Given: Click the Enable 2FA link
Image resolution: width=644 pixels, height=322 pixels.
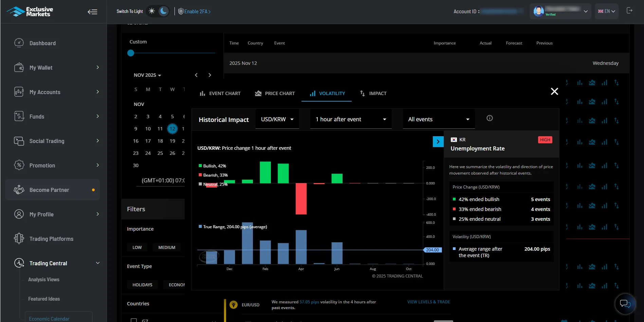Looking at the screenshot, I should pyautogui.click(x=195, y=12).
